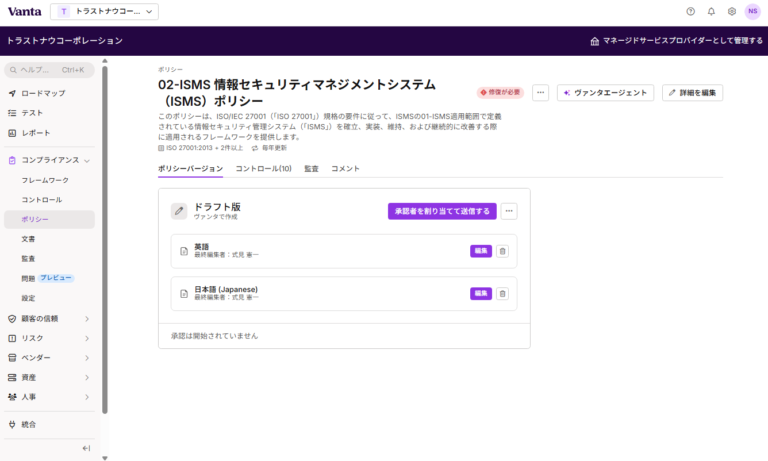768x461 pixels.
Task: Delete the 英語 document with trash icon
Action: tap(502, 251)
